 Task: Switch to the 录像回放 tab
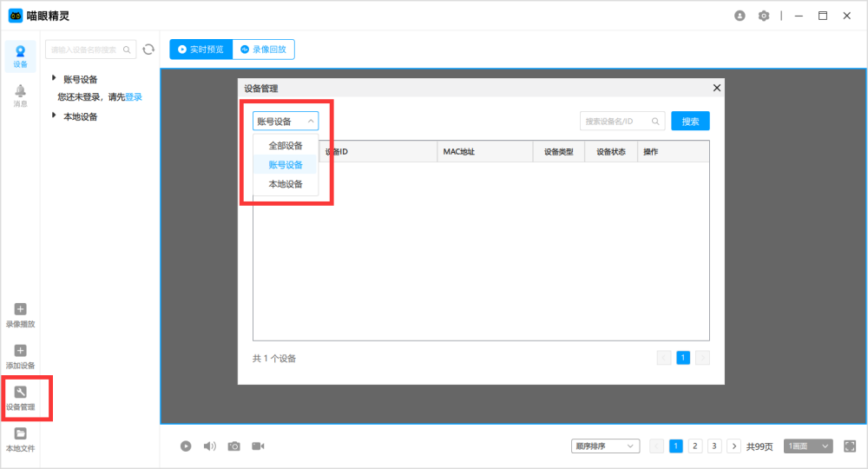(x=264, y=50)
